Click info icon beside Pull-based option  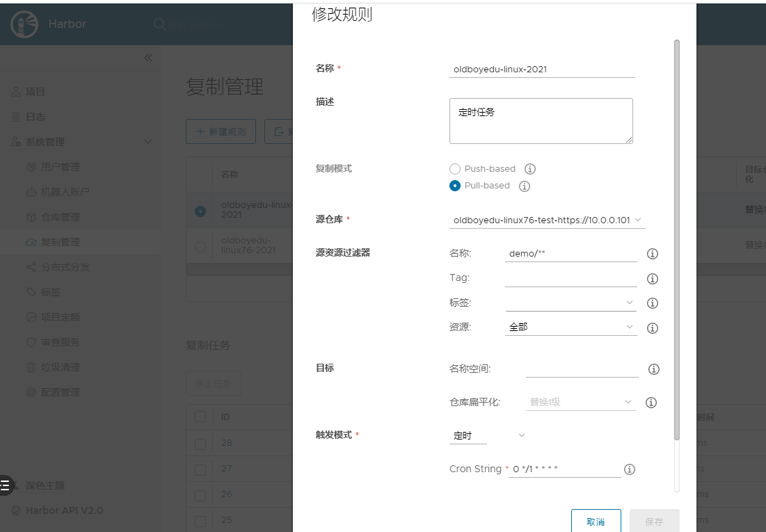525,186
